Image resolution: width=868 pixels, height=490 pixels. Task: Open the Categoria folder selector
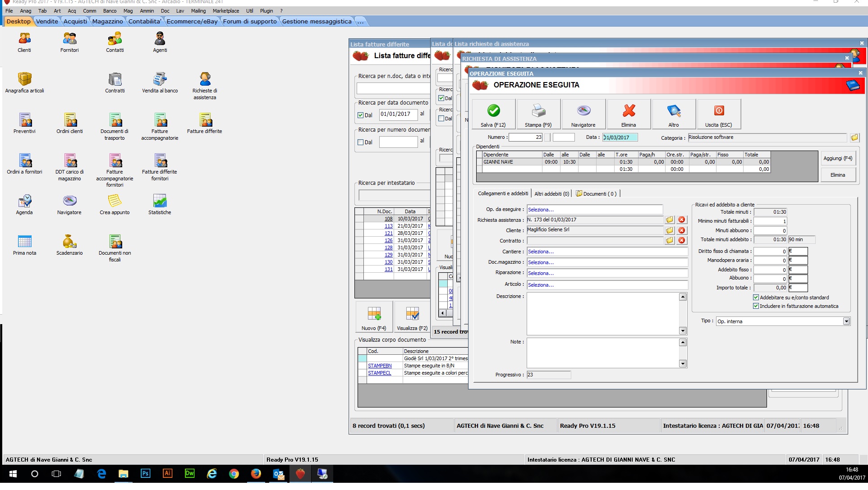pyautogui.click(x=854, y=138)
